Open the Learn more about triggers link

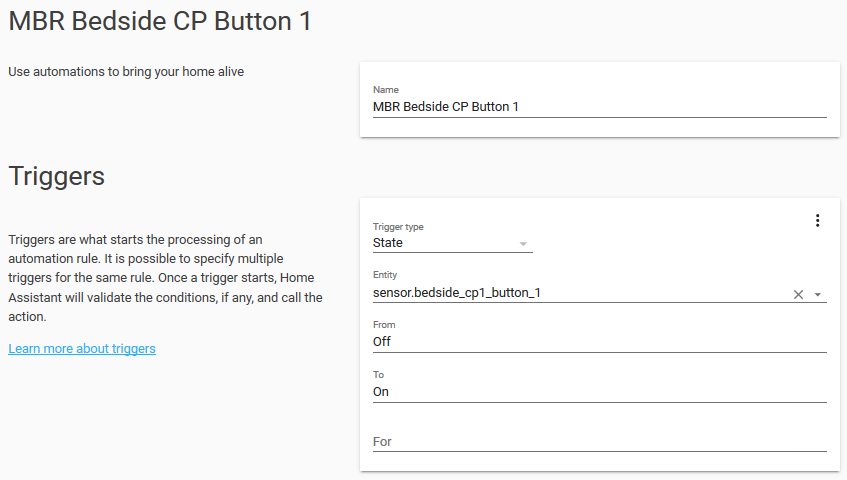(82, 348)
